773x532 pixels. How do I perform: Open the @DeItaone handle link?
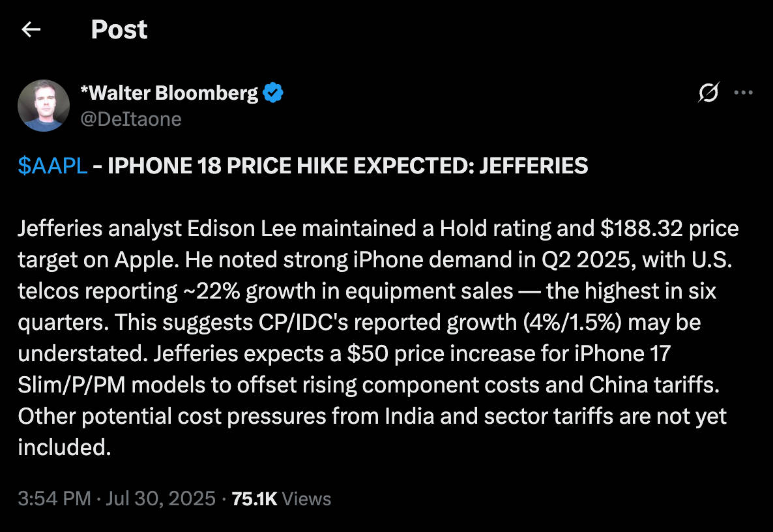[130, 119]
